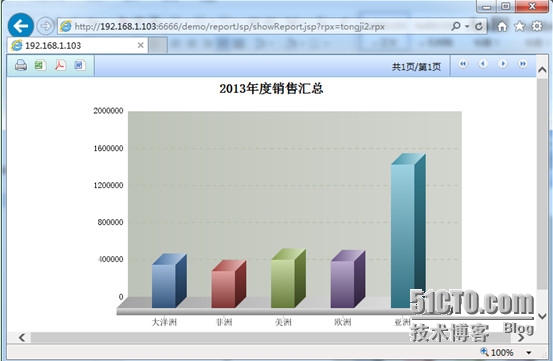Click the purple 欧洲 bar
553x361 pixels.
(x=348, y=279)
